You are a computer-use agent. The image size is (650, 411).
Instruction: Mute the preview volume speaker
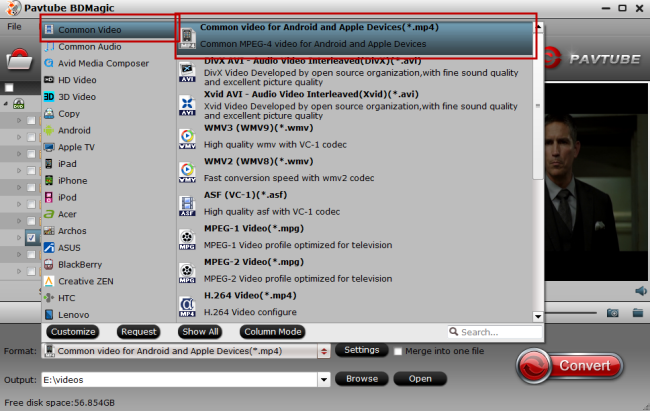(641, 291)
